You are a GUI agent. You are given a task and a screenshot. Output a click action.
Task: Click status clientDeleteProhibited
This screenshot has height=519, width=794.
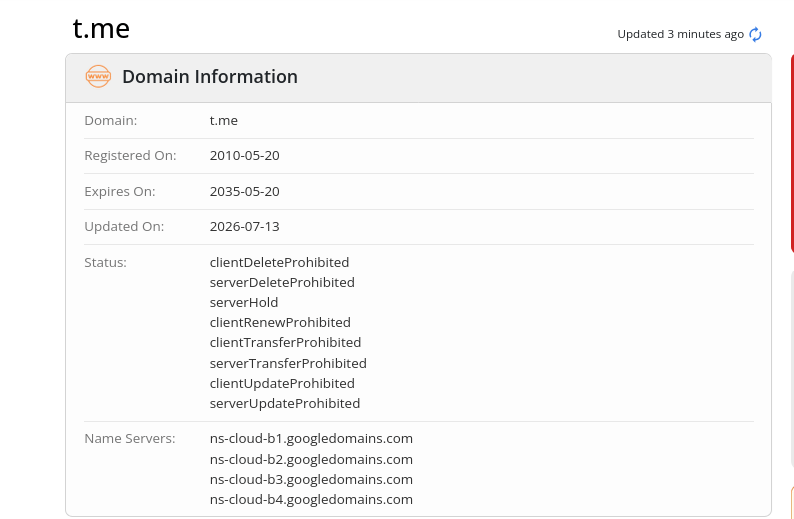(280, 262)
